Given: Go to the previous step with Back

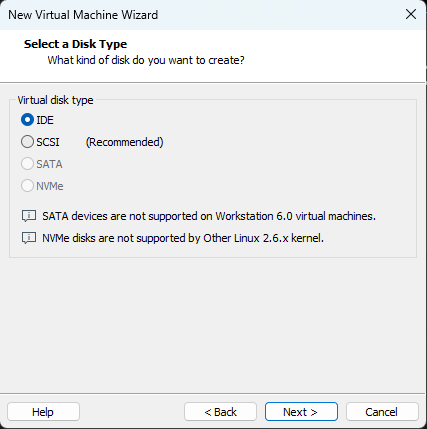Looking at the screenshot, I should pos(220,412).
